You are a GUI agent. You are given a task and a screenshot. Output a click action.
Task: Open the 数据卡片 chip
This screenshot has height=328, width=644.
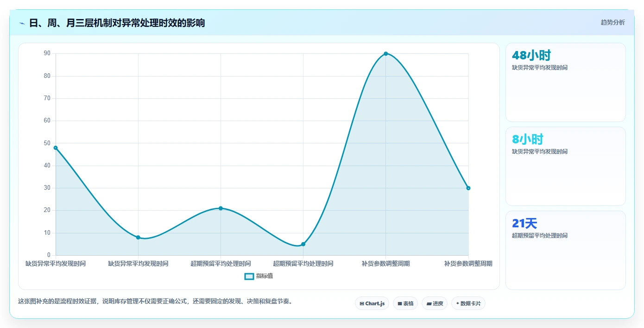pyautogui.click(x=468, y=303)
